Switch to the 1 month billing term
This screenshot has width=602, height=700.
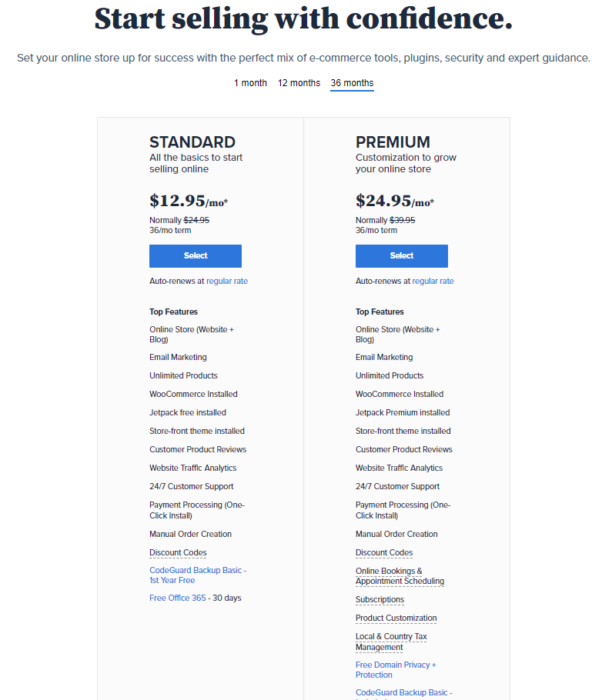(x=250, y=82)
